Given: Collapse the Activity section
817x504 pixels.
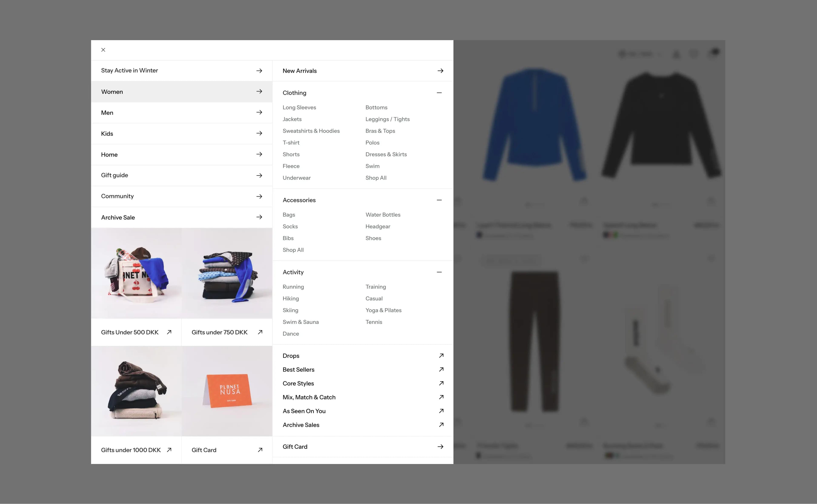Looking at the screenshot, I should 439,272.
